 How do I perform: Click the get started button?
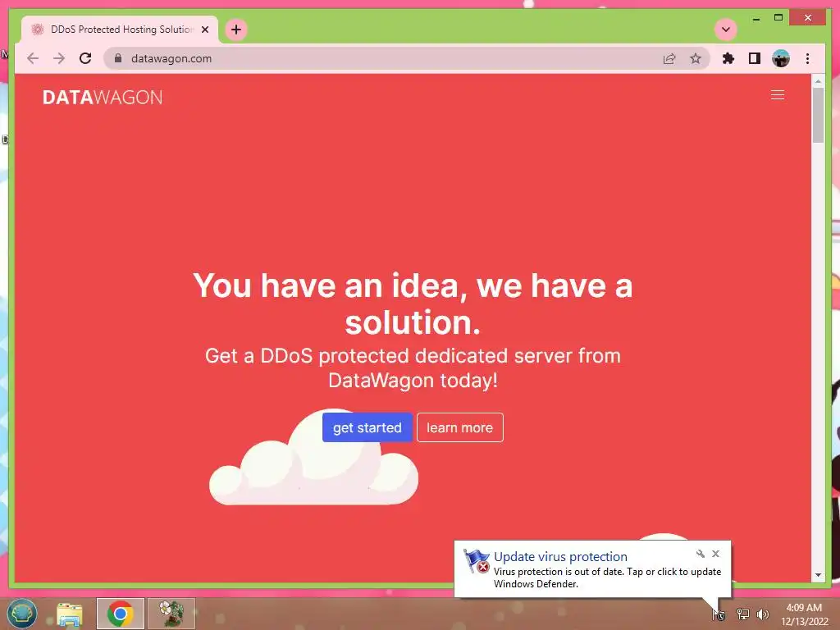coord(367,427)
